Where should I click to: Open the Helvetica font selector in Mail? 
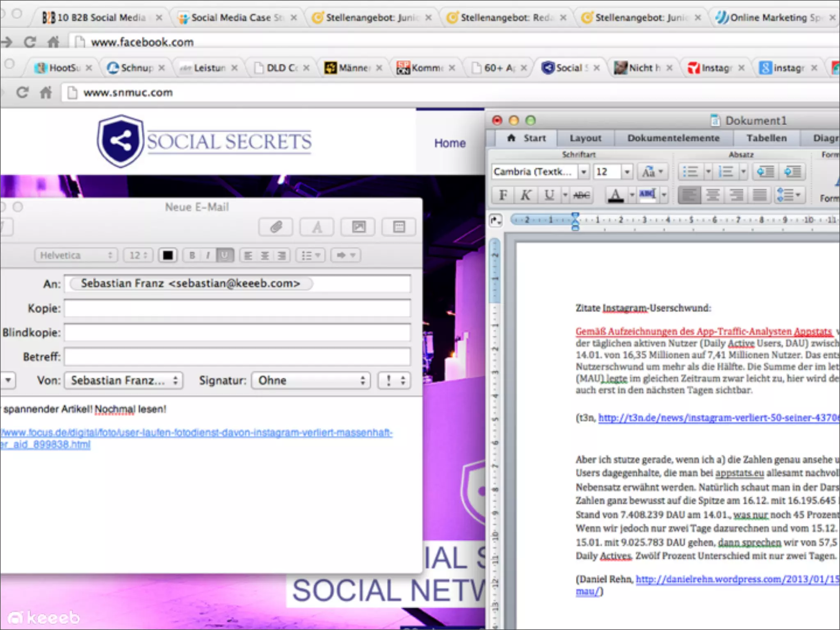75,256
